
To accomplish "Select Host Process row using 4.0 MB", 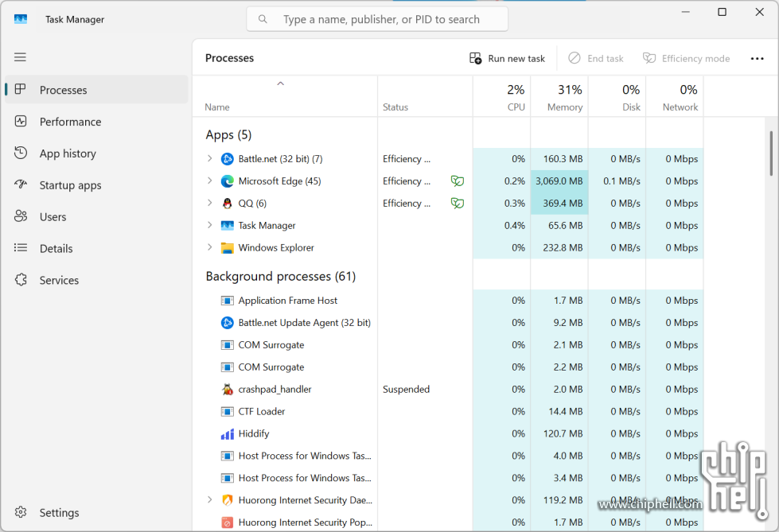I will 448,456.
